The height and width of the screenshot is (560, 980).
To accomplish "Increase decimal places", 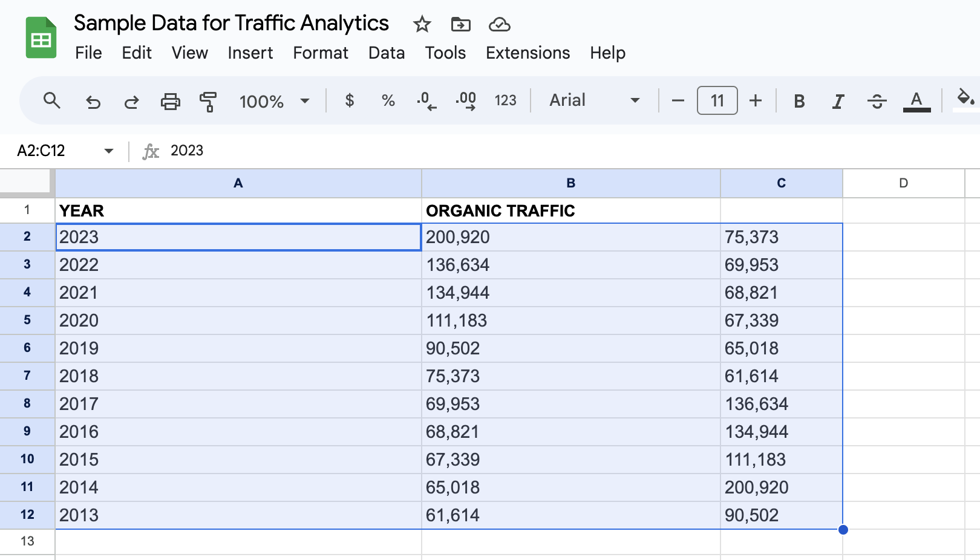I will tap(466, 101).
